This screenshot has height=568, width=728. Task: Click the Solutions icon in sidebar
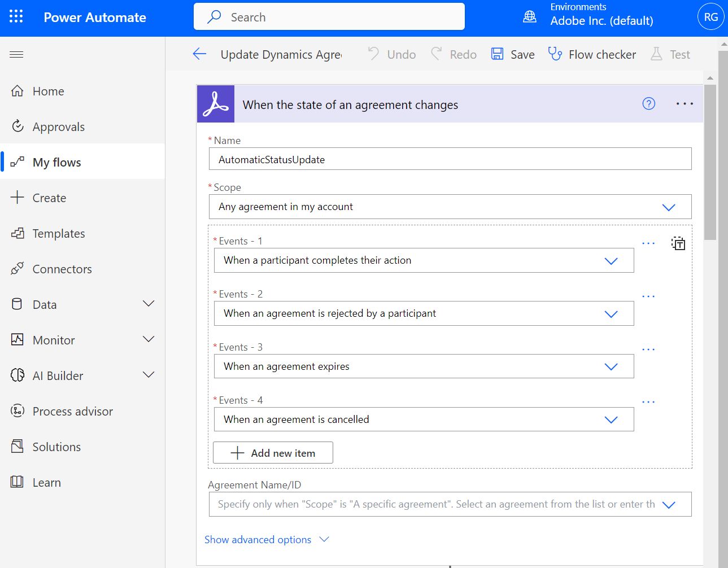[x=18, y=447]
